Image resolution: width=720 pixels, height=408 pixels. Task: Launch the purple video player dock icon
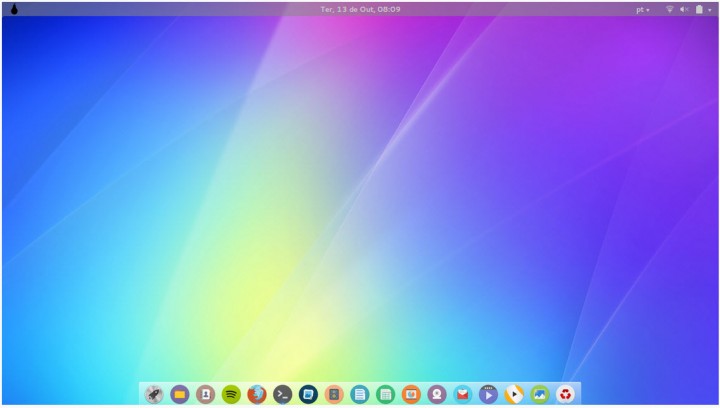[x=489, y=394]
